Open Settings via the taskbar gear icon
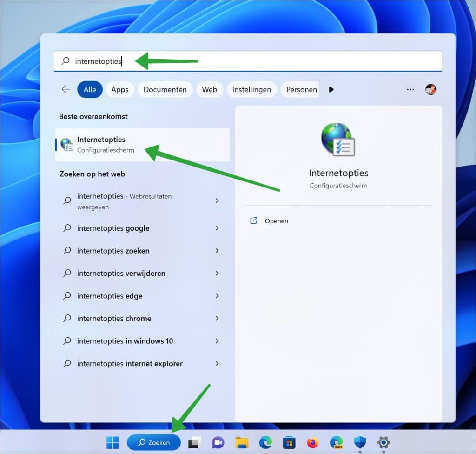The height and width of the screenshot is (454, 476). 383,442
